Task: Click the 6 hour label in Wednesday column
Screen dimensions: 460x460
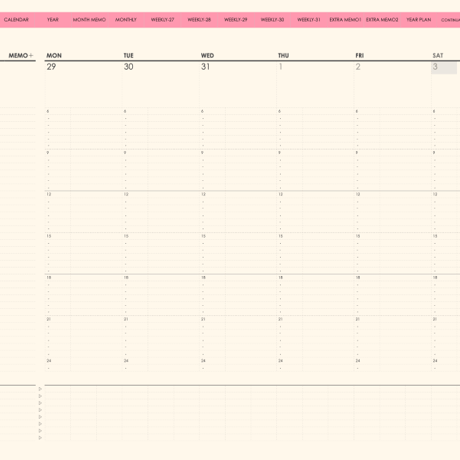Action: pyautogui.click(x=202, y=111)
